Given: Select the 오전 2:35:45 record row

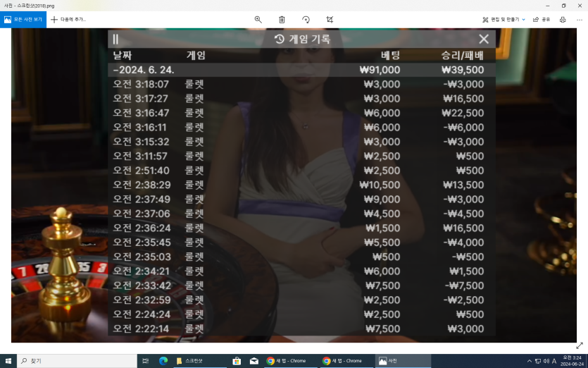Looking at the screenshot, I should (301, 243).
